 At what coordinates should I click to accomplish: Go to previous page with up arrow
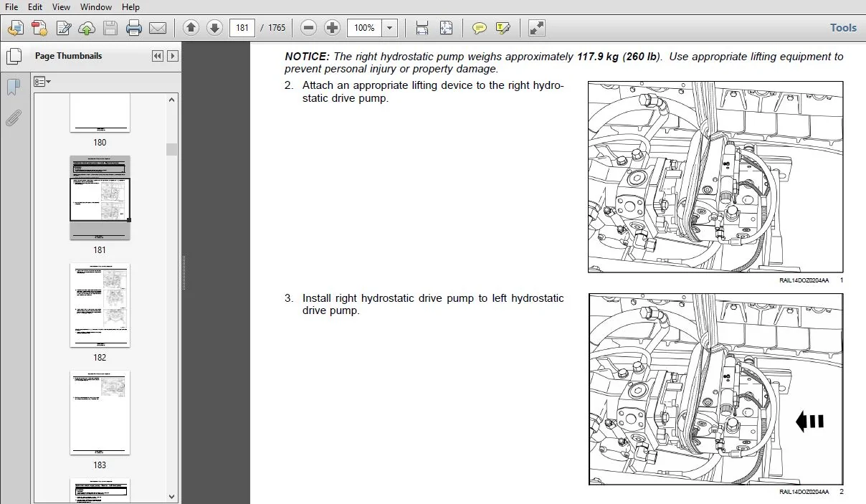191,28
